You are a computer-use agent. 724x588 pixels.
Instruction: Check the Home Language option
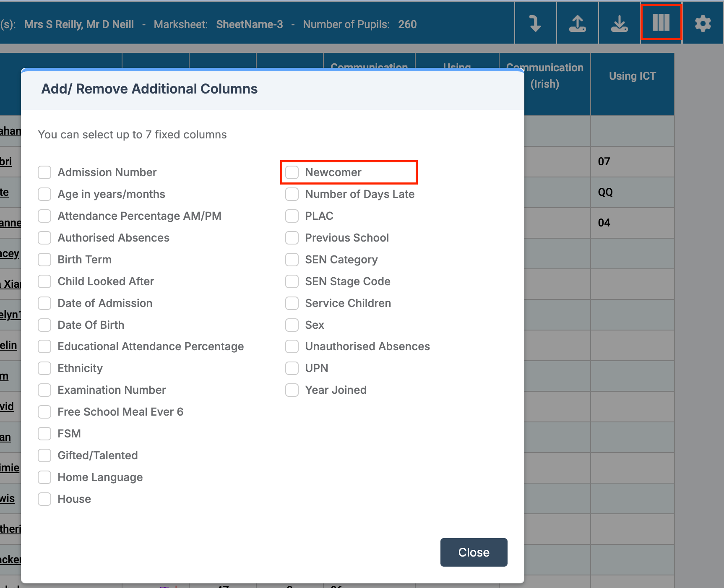tap(44, 477)
